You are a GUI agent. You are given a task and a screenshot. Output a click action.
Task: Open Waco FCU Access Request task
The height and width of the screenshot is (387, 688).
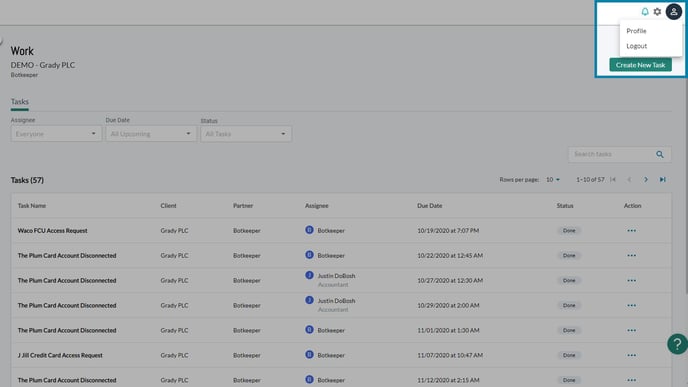point(53,231)
